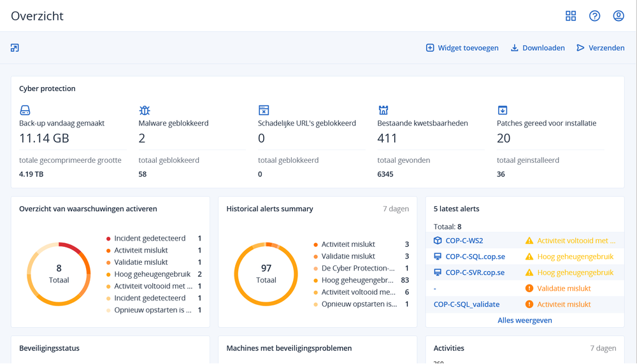The width and height of the screenshot is (637, 364).
Task: Click Alles weergeven to show all alerts
Action: click(x=524, y=320)
